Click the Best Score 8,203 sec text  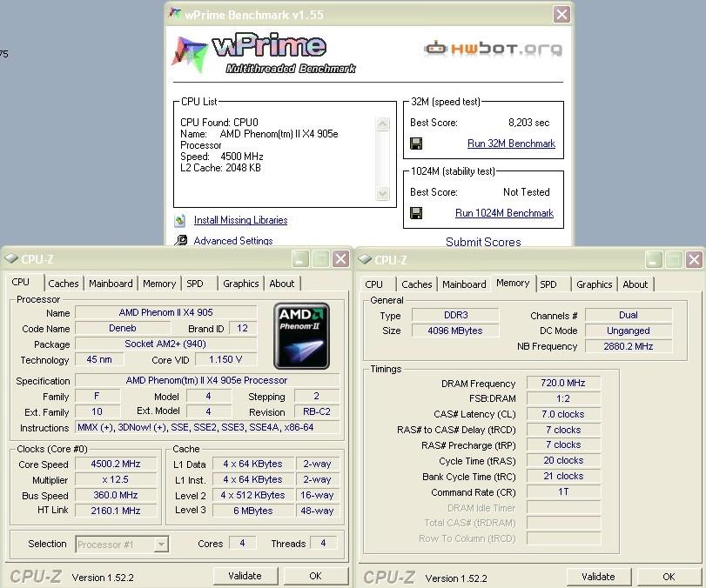click(529, 123)
